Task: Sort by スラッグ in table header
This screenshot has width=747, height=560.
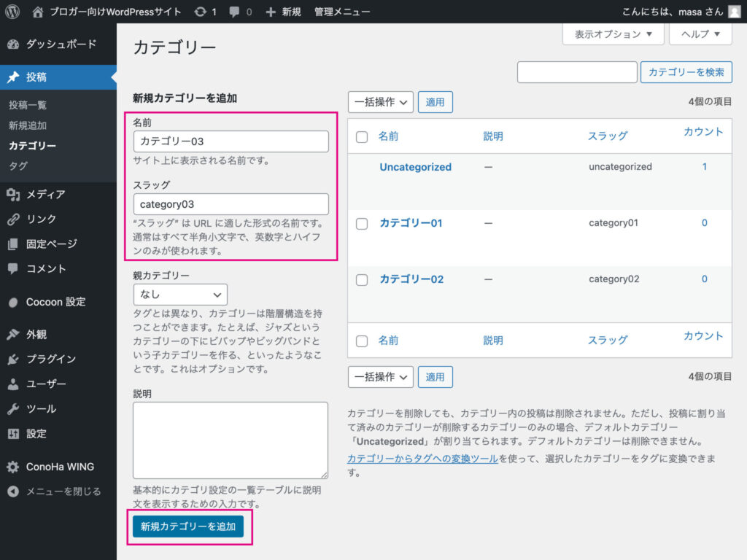Action: (608, 136)
